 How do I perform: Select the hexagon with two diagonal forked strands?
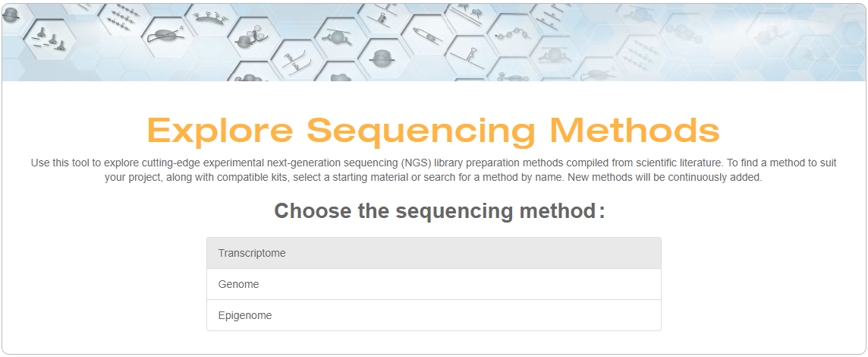point(293,59)
